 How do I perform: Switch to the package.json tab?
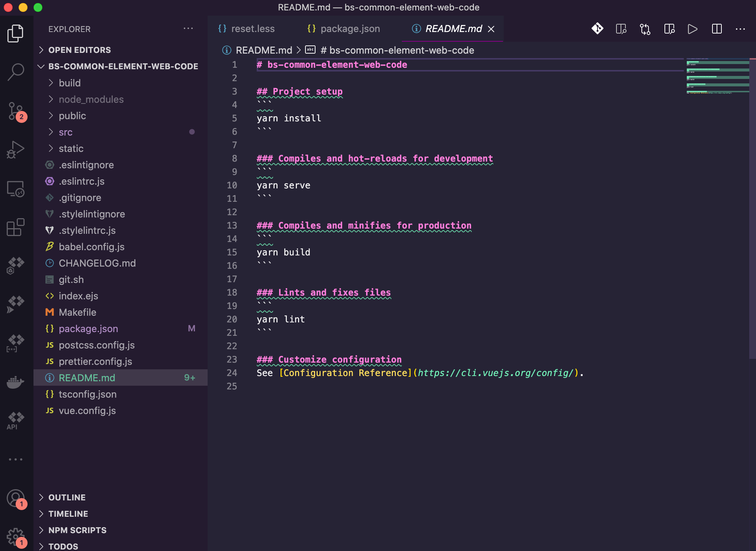tap(344, 29)
